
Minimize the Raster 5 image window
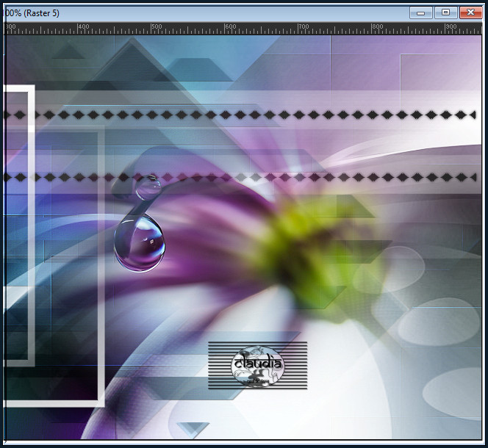tap(421, 12)
